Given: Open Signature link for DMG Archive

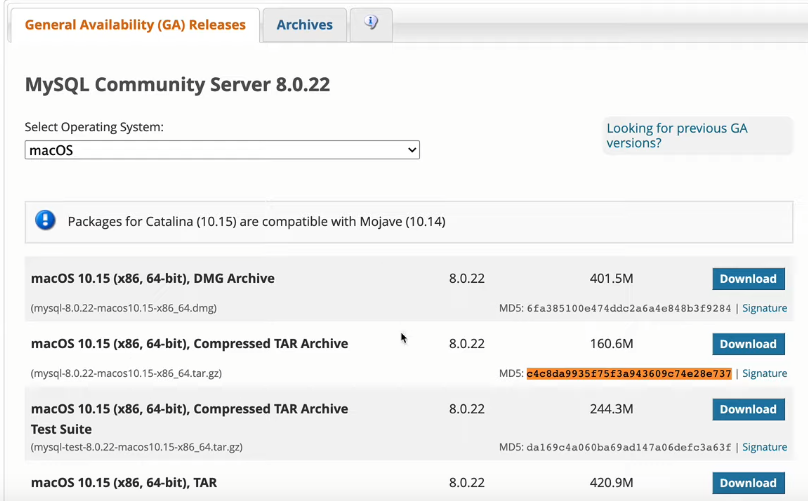Looking at the screenshot, I should click(x=764, y=308).
